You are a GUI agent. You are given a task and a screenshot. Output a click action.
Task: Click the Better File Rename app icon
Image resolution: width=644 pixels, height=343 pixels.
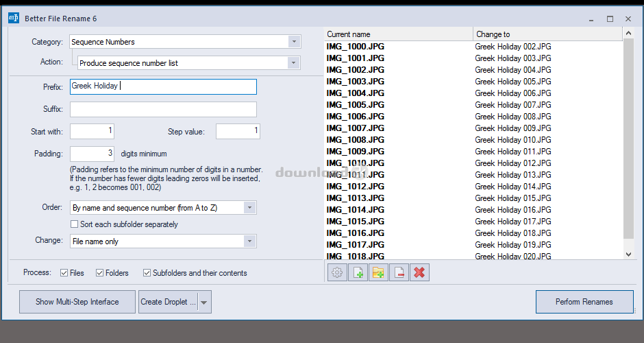pos(14,18)
